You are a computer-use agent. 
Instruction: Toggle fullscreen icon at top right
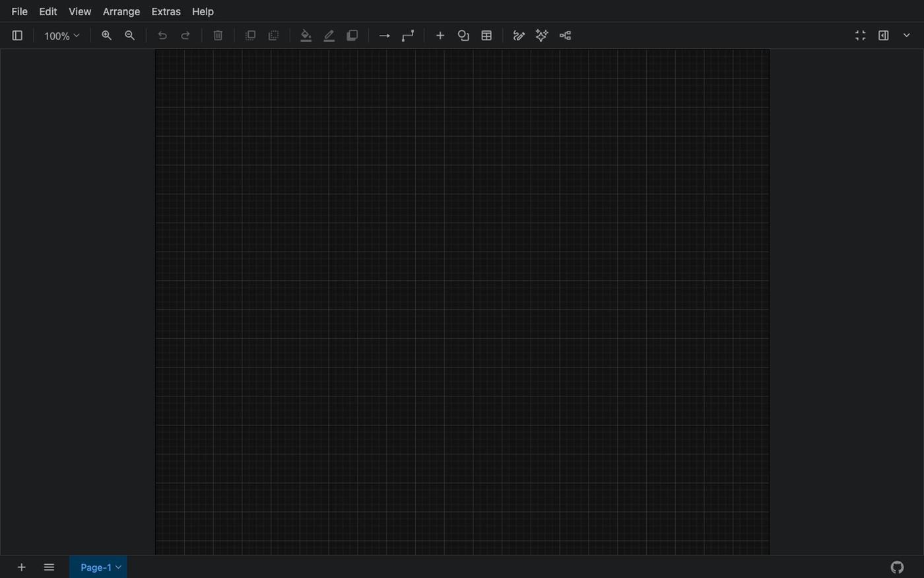(x=861, y=36)
